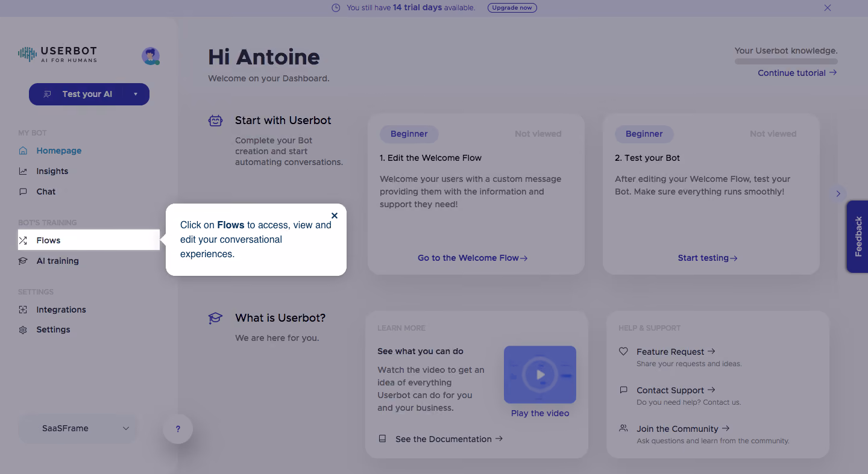868x474 pixels.
Task: Click Beginner badge on Edit Welcome Flow card
Action: coord(409,134)
